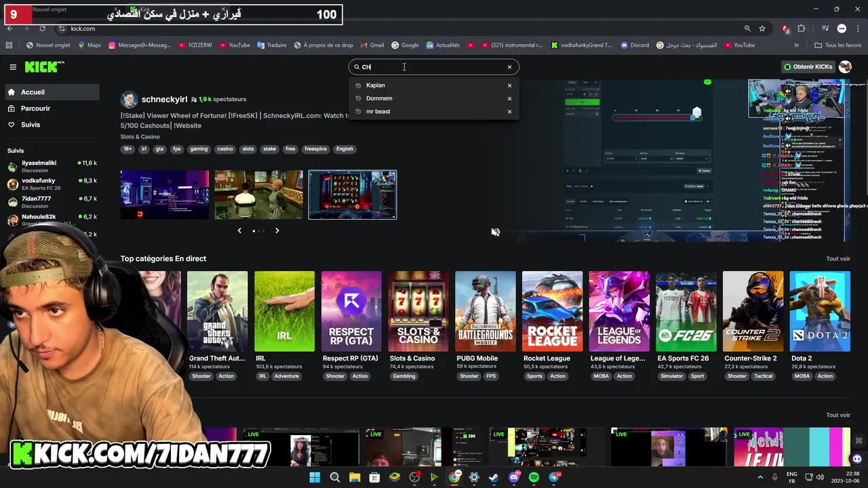Open the user profile avatar menu
This screenshot has width=868, height=488.
(845, 66)
